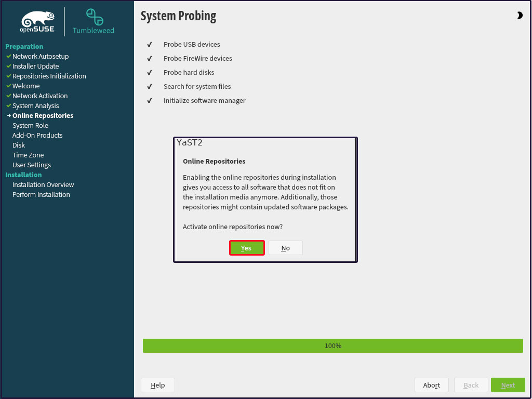Viewport: 532px width, 399px height.
Task: Click green check beside Network Autosetup
Action: click(8, 56)
